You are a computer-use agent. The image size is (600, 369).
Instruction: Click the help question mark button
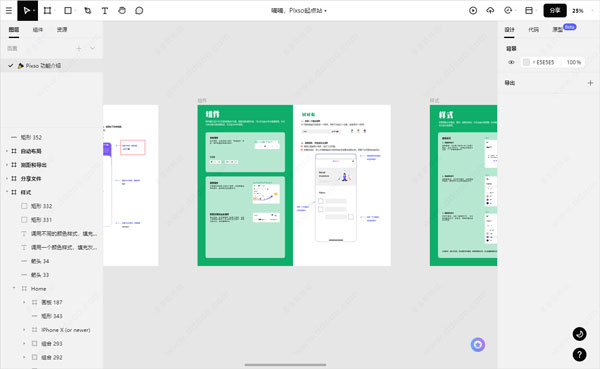pos(579,354)
